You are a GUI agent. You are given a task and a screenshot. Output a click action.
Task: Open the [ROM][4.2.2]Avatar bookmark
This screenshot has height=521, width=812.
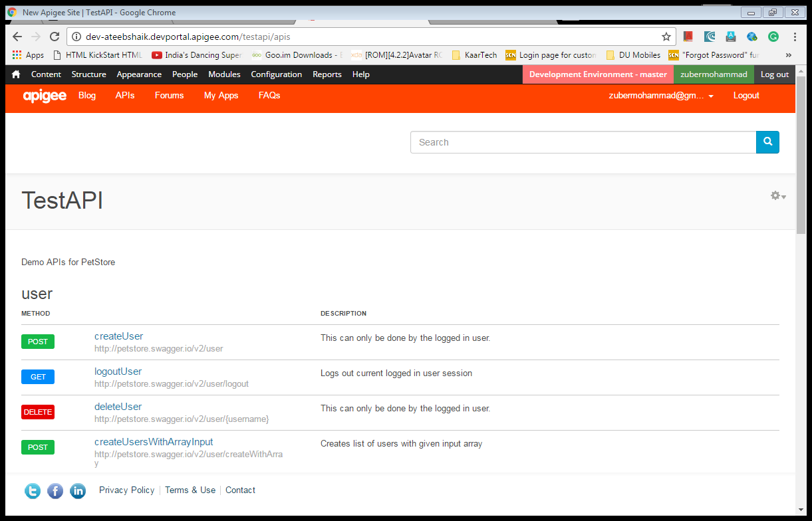[397, 55]
